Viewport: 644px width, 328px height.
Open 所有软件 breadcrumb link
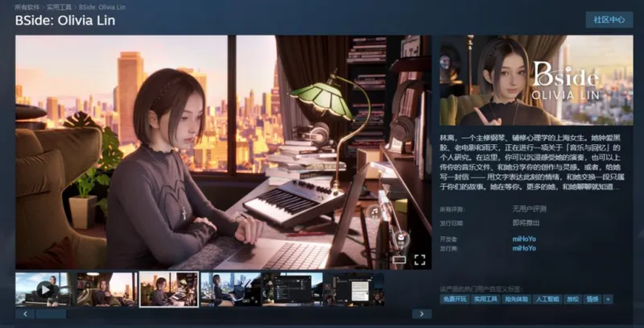pyautogui.click(x=27, y=7)
